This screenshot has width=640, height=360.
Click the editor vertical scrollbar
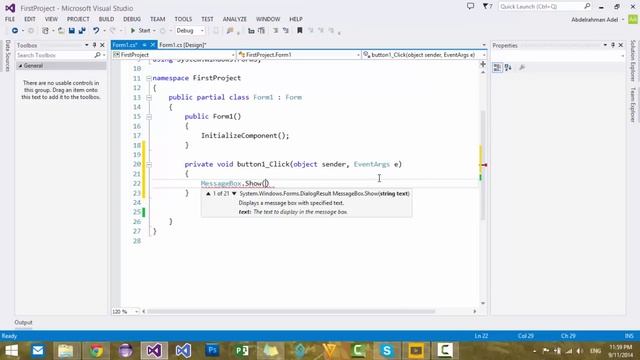pyautogui.click(x=483, y=165)
